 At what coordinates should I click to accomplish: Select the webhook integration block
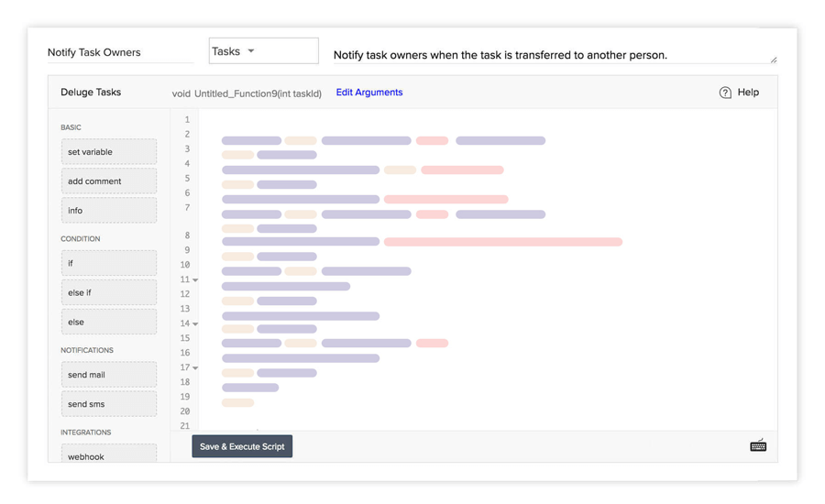109,455
